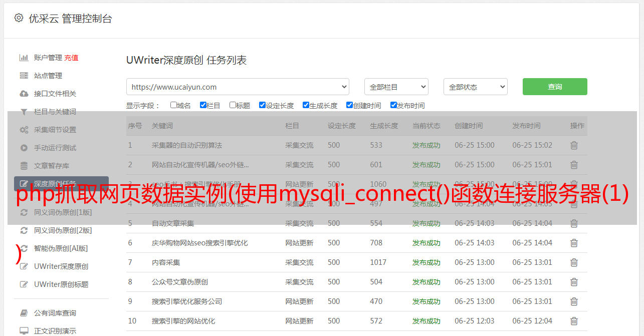Click the 同义词伪原创[2版] refresh icon
Image resolution: width=644 pixels, height=336 pixels.
click(24, 230)
